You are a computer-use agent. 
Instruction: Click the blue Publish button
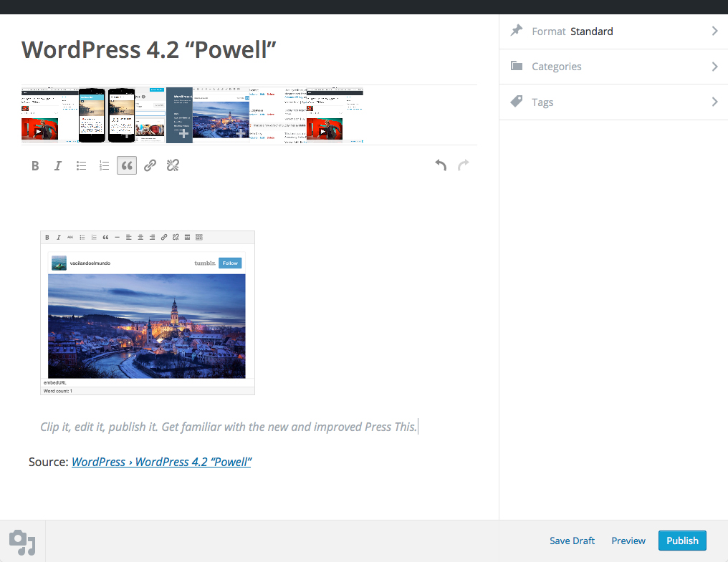(682, 541)
